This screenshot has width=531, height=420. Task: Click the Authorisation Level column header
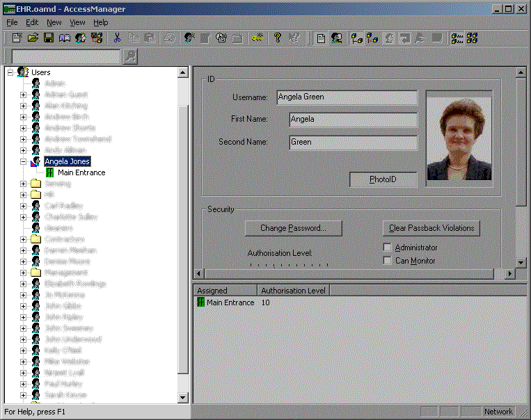(x=293, y=290)
